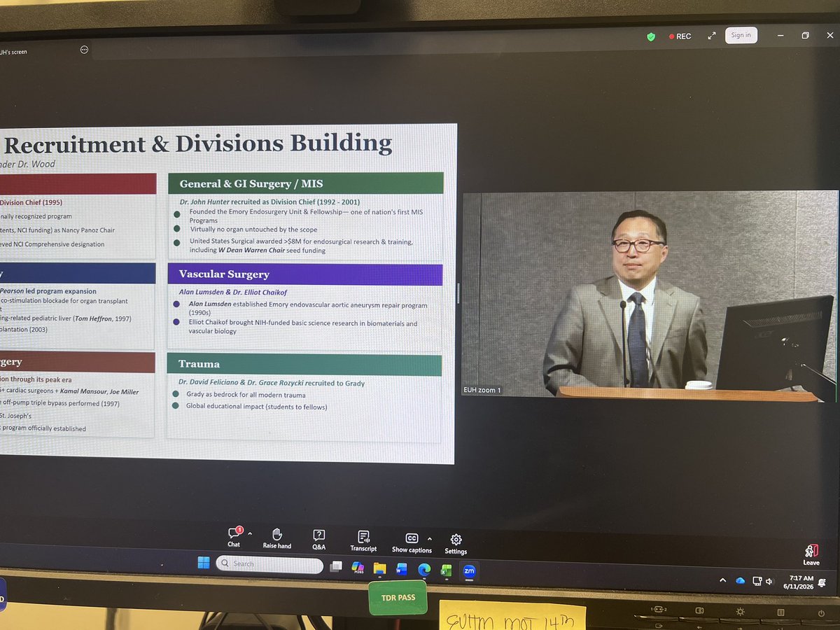840x630 pixels.
Task: Leave the Zoom meeting
Action: [x=811, y=554]
